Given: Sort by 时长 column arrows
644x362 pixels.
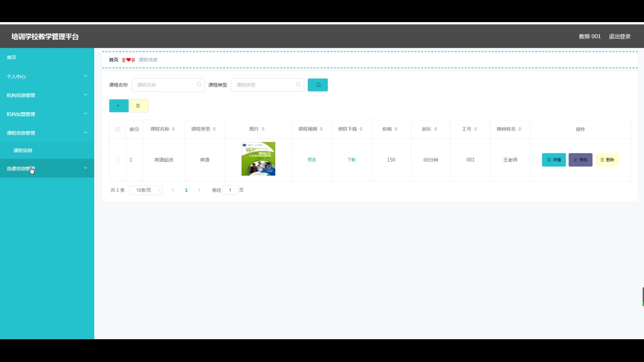Looking at the screenshot, I should tap(436, 129).
